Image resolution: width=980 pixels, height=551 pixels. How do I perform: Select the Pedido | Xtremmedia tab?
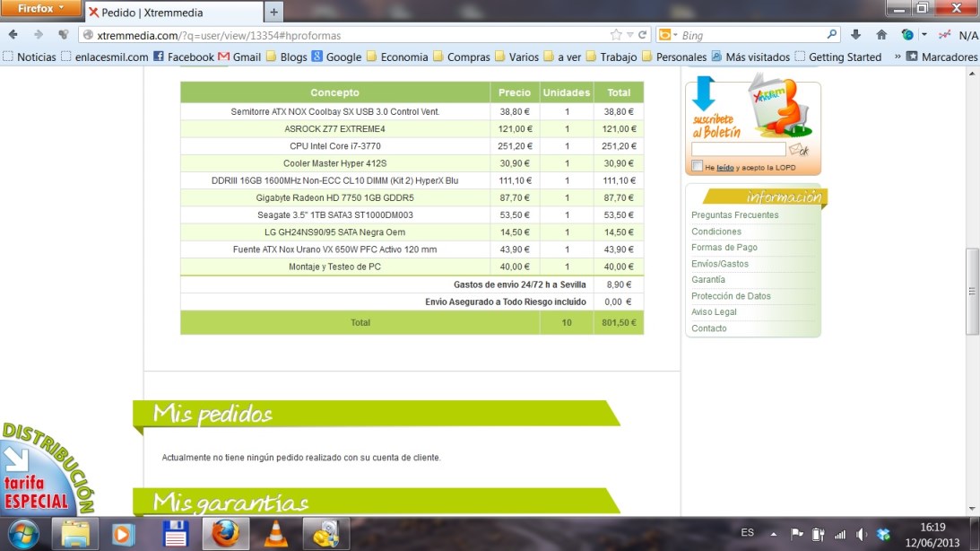pyautogui.click(x=174, y=12)
